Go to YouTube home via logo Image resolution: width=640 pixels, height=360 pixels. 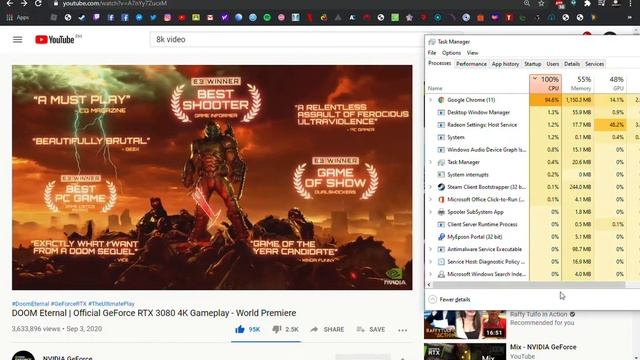55,40
